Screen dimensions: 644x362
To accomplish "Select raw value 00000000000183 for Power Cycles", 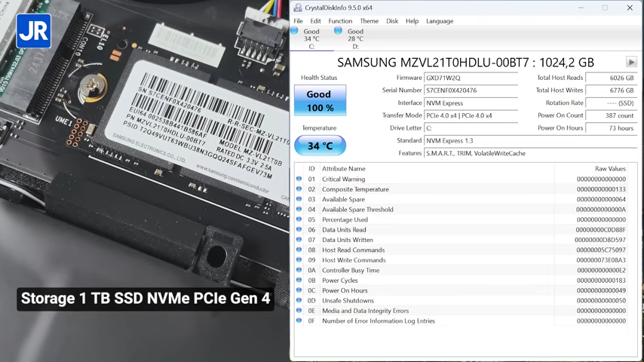I will point(601,281).
